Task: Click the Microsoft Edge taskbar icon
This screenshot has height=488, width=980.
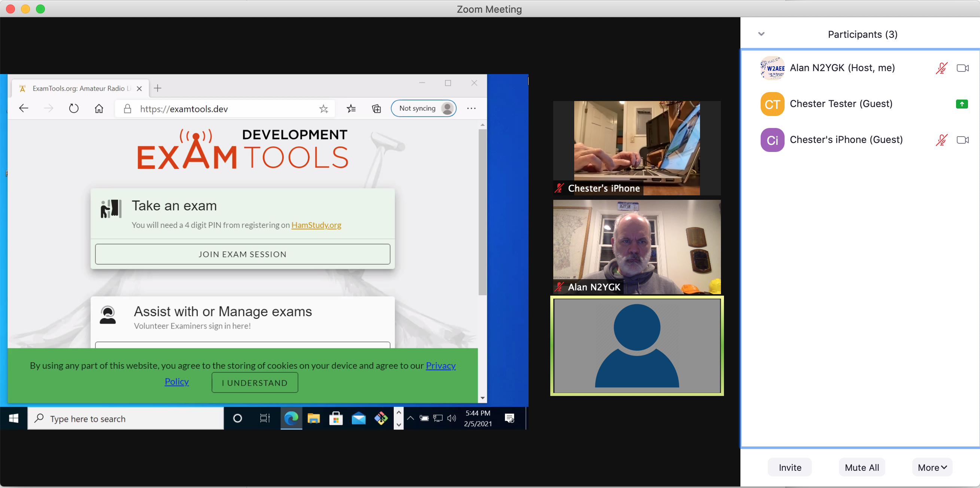Action: point(291,418)
